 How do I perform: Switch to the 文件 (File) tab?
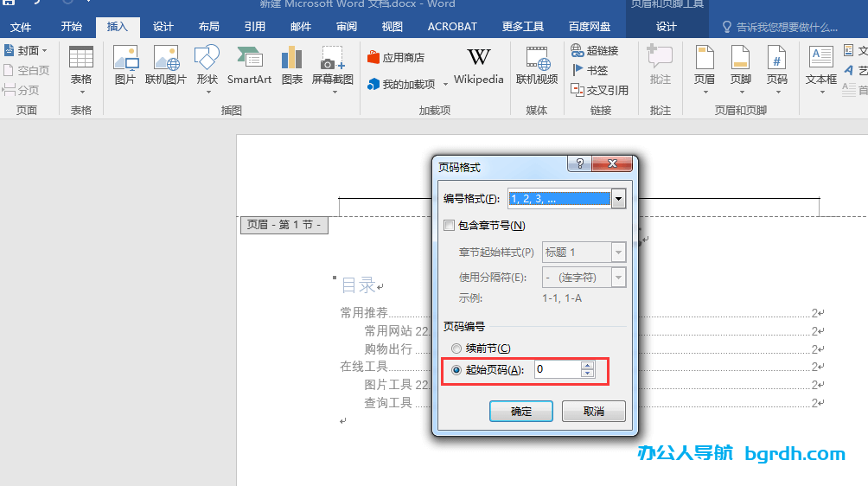point(21,27)
